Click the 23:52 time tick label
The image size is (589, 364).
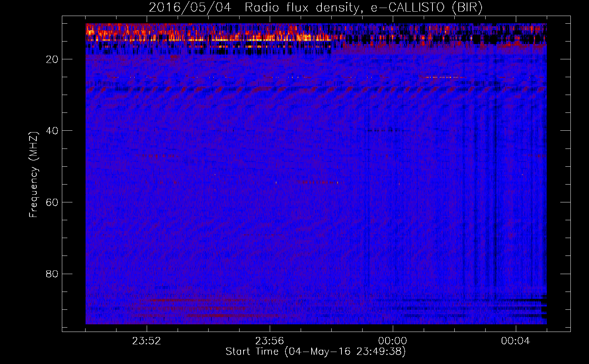146,341
